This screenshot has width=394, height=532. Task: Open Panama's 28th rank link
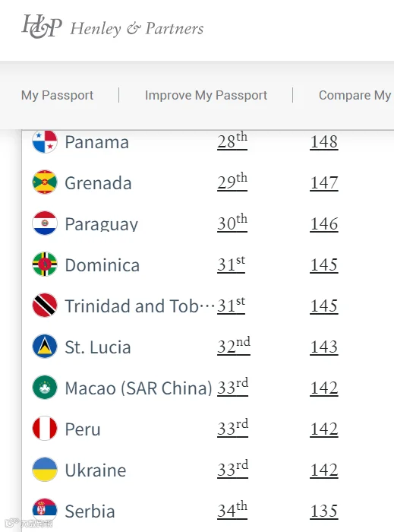tap(232, 141)
